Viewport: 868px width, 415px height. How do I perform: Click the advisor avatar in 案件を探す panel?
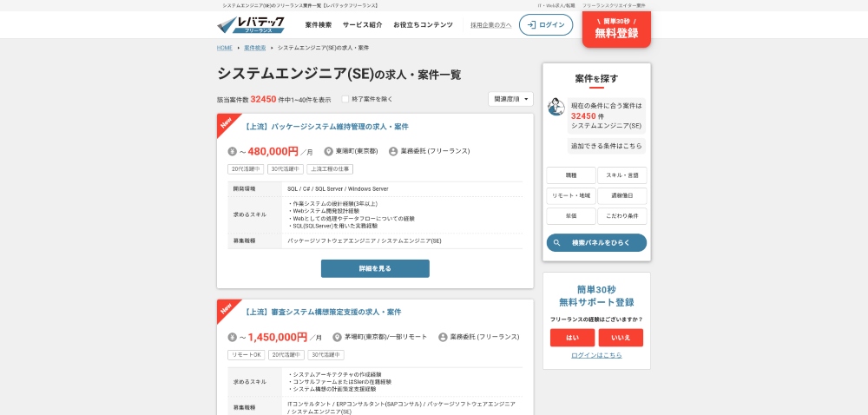tap(556, 107)
